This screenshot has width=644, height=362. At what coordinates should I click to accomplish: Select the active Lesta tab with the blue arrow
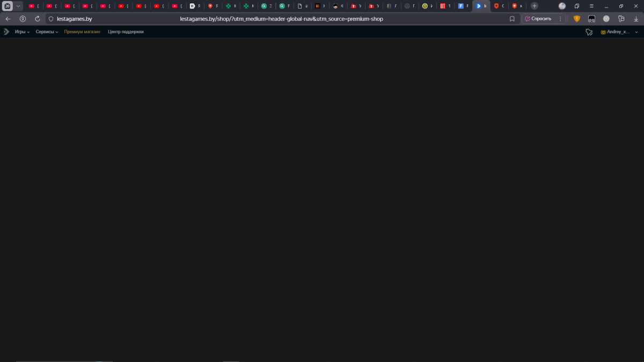(x=481, y=6)
